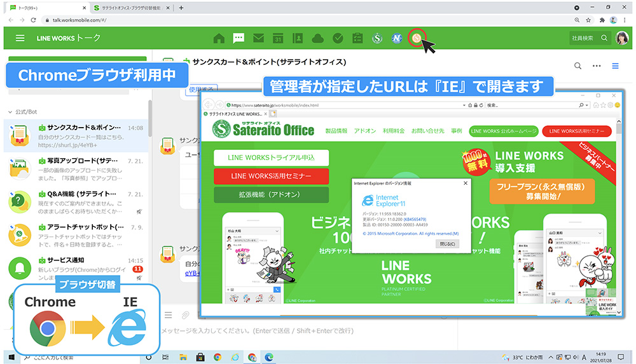Viewport: 636px width, 364px height.
Task: Expand IE address bar dropdown arrow
Action: tap(464, 105)
